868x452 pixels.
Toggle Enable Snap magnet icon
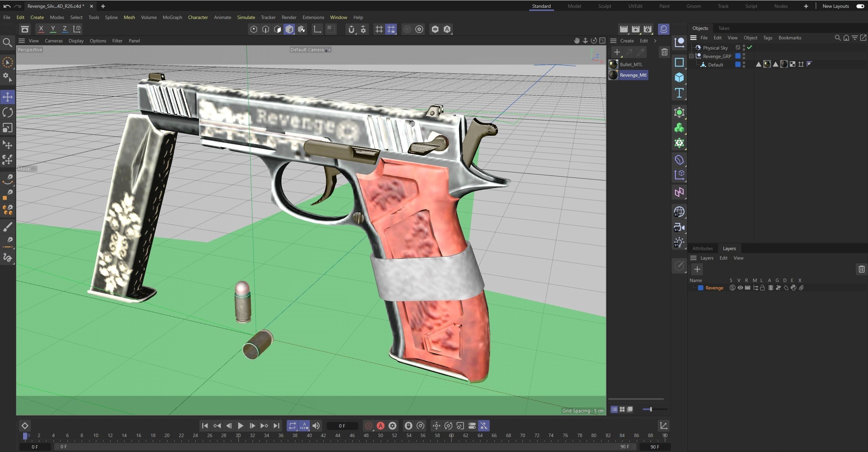coord(351,30)
